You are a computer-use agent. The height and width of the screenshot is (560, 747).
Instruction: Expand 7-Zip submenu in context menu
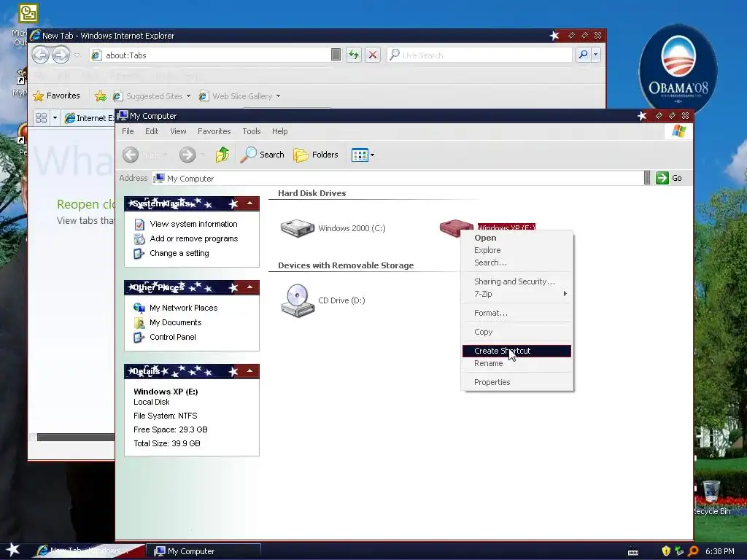click(516, 294)
